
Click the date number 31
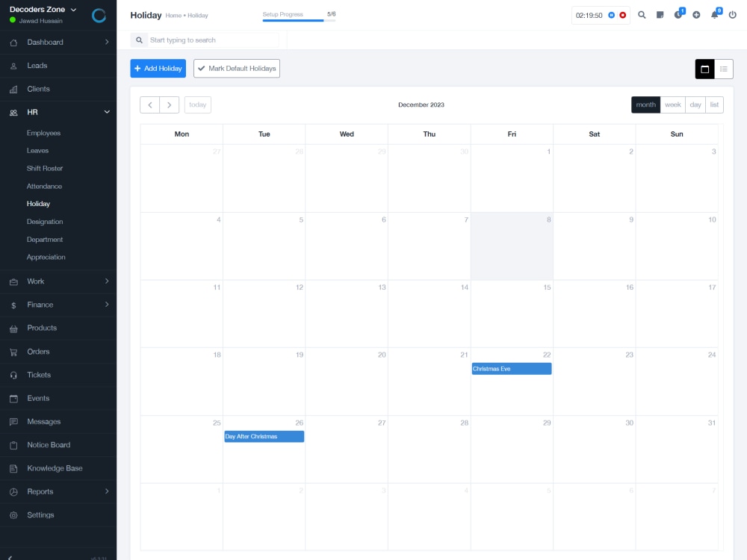712,423
